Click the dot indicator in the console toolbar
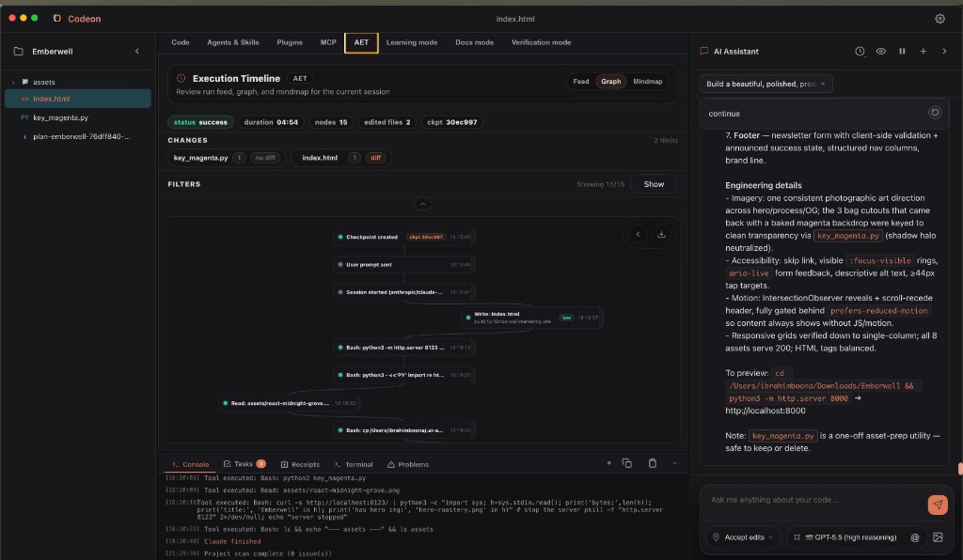This screenshot has width=963, height=560. point(608,463)
